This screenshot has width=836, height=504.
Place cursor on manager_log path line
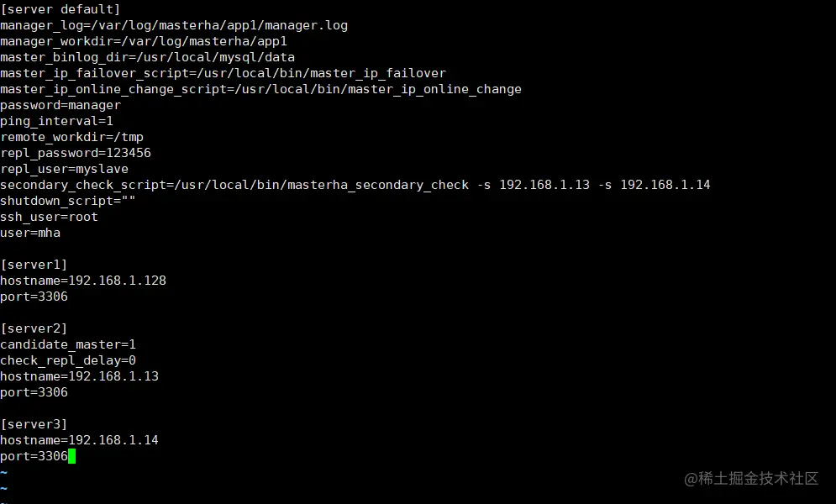click(174, 25)
